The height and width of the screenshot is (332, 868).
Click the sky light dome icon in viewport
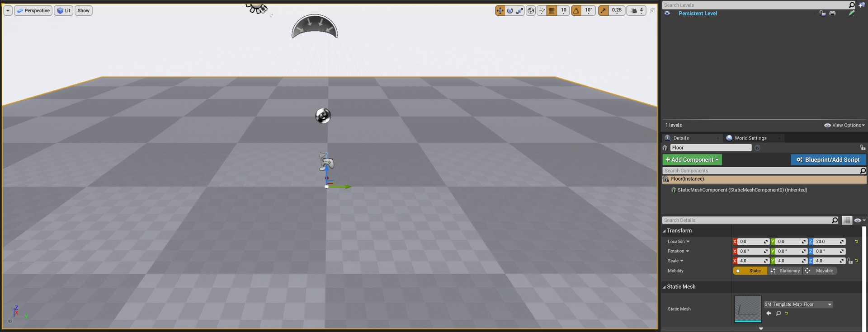pos(315,26)
